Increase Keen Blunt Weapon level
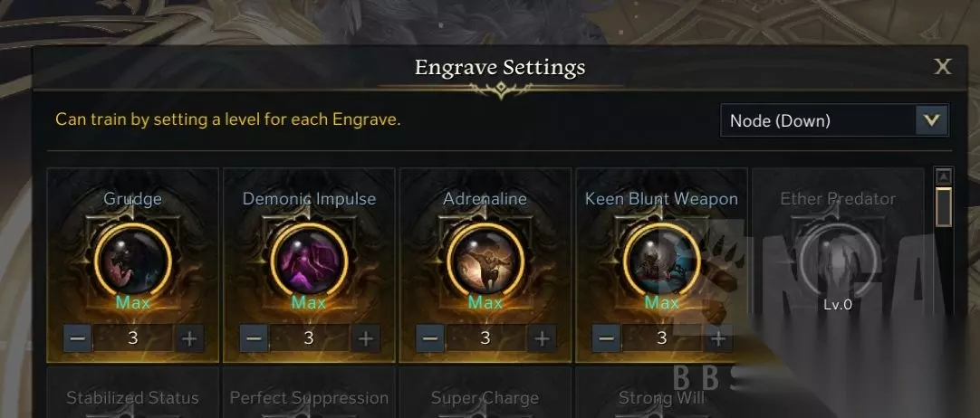 pos(718,338)
